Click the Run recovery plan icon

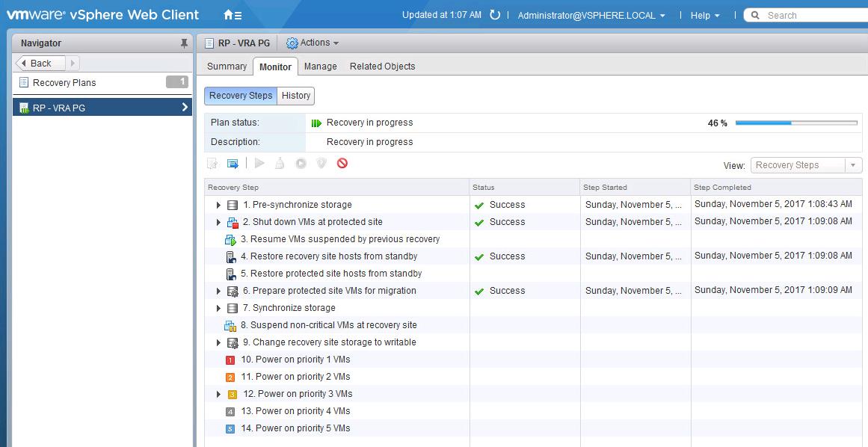pos(301,163)
